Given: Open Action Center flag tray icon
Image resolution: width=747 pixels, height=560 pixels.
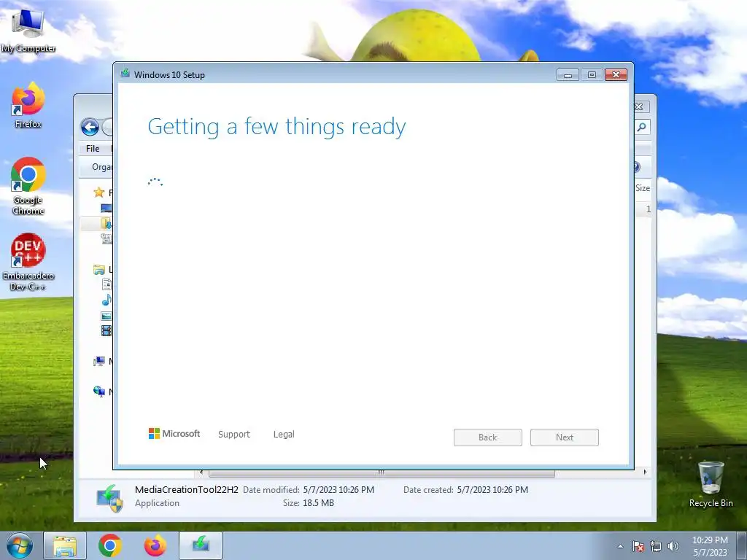Looking at the screenshot, I should pos(638,546).
